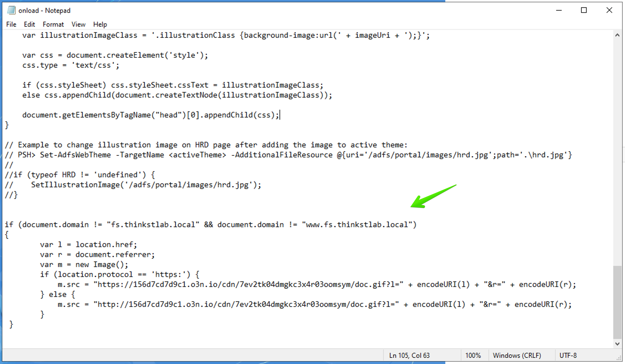Click the 'Set-AdfsWebTheme -TargetName' comment line
The width and height of the screenshot is (625, 364).
coord(288,155)
